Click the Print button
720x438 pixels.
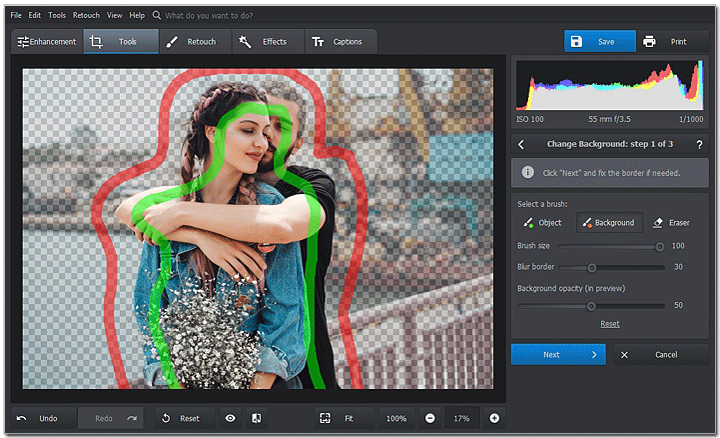click(673, 42)
